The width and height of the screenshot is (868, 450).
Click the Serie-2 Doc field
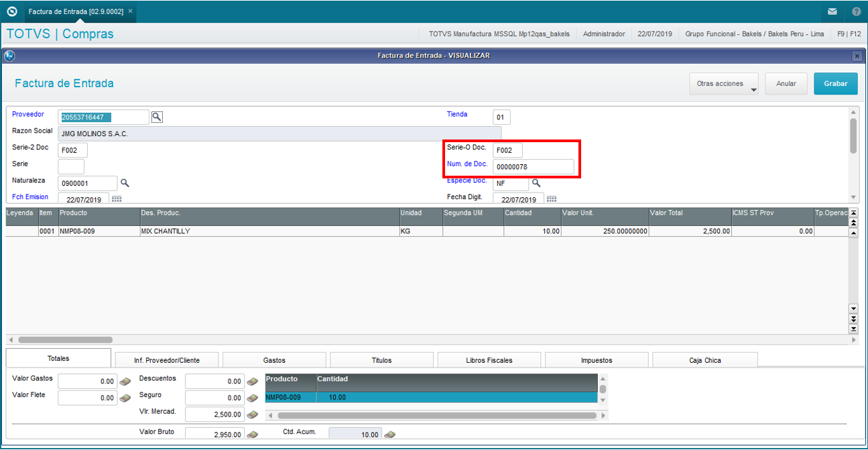[x=72, y=150]
